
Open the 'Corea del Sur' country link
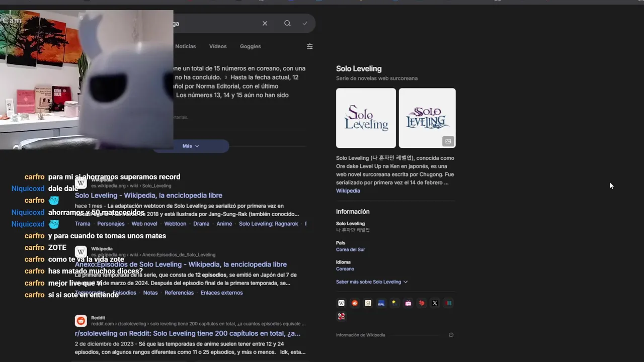[351, 250]
